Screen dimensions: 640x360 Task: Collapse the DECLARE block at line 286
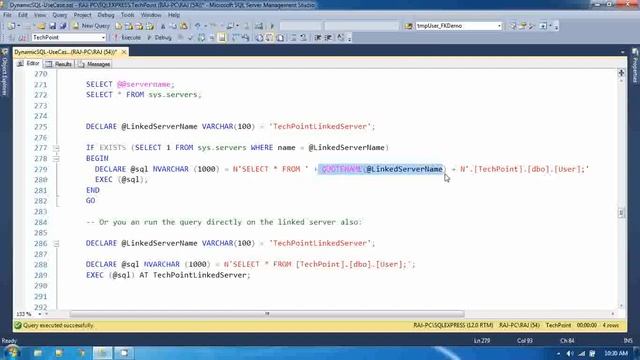(x=56, y=243)
